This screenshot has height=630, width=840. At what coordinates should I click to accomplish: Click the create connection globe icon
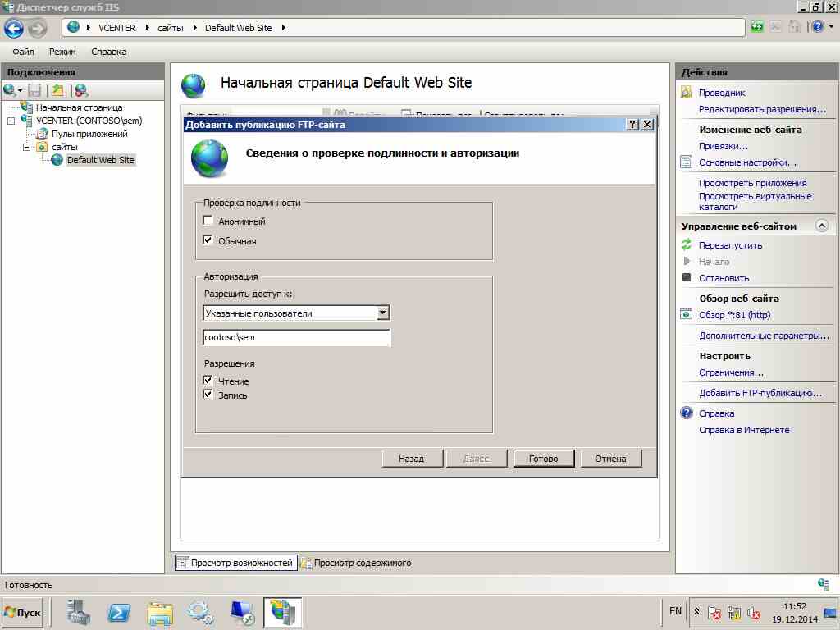tap(10, 90)
